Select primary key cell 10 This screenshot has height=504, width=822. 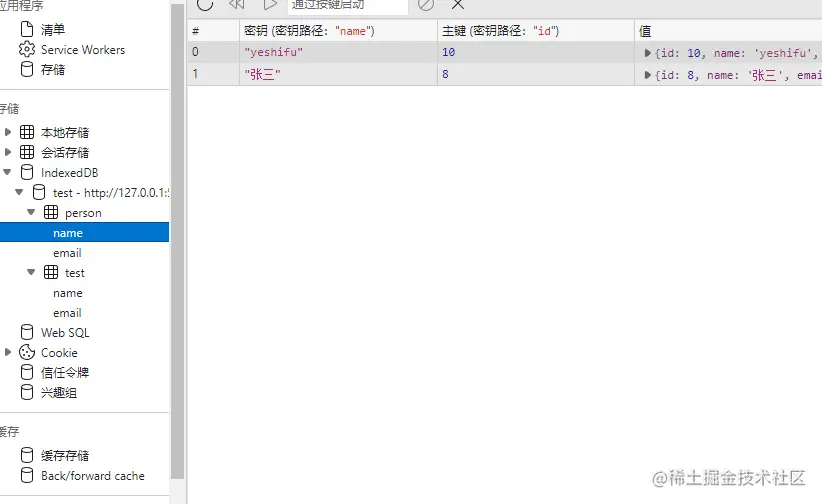[x=536, y=52]
